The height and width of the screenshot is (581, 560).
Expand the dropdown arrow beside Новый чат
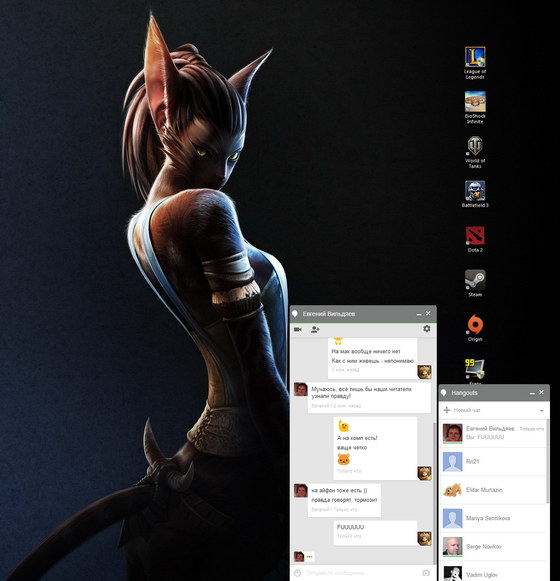541,411
